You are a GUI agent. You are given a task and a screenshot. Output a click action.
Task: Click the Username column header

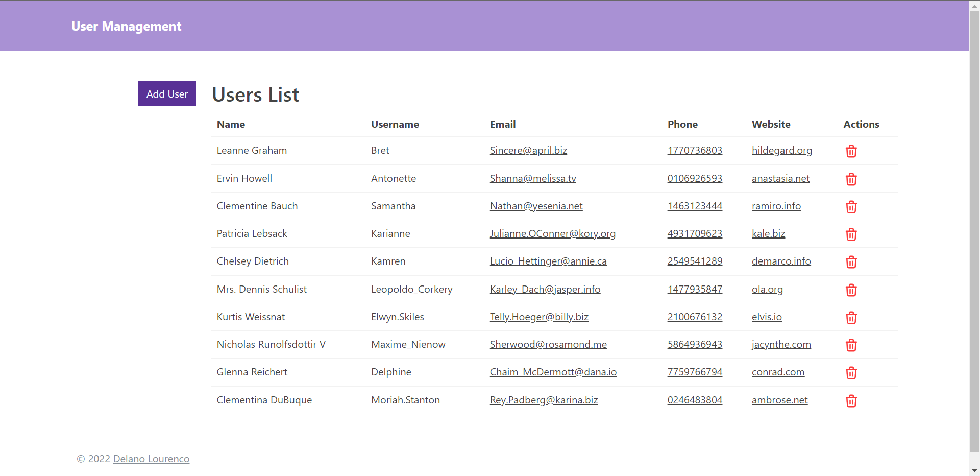pyautogui.click(x=395, y=124)
